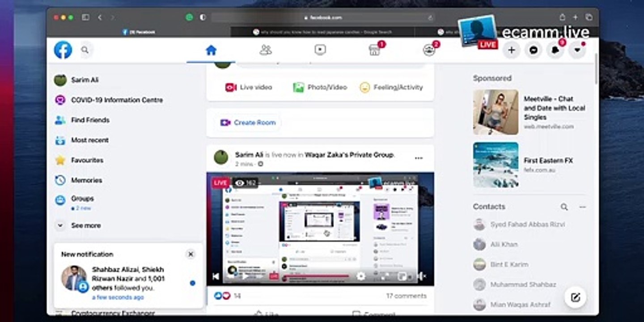Search contacts using the magnifier icon
Image resolution: width=644 pixels, height=322 pixels.
(x=564, y=207)
